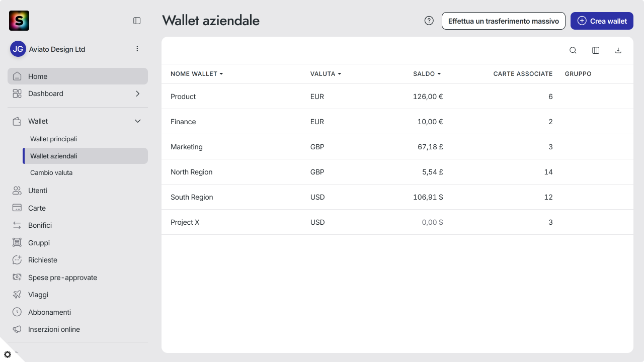644x362 pixels.
Task: Click the 14 associated cards cell
Action: pyautogui.click(x=548, y=172)
